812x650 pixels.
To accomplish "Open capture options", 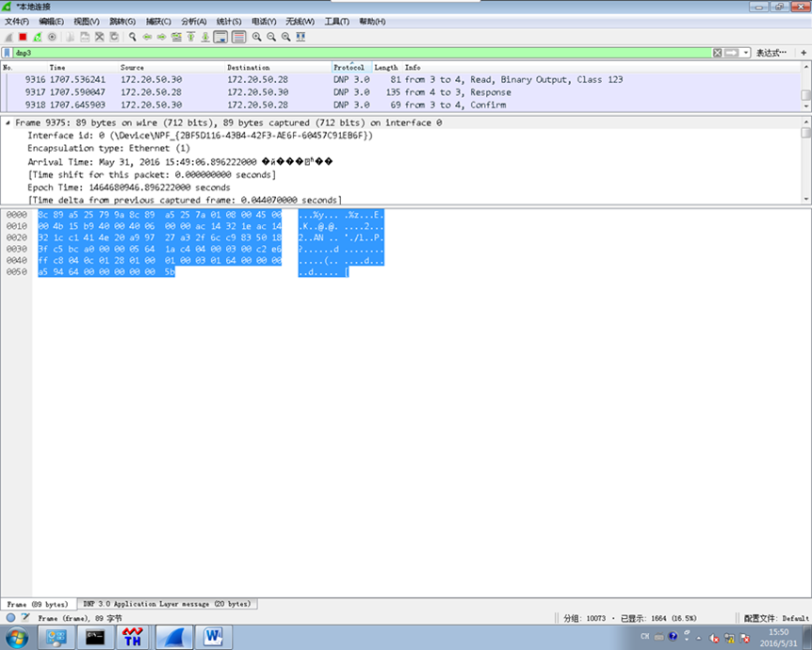I will click(52, 37).
